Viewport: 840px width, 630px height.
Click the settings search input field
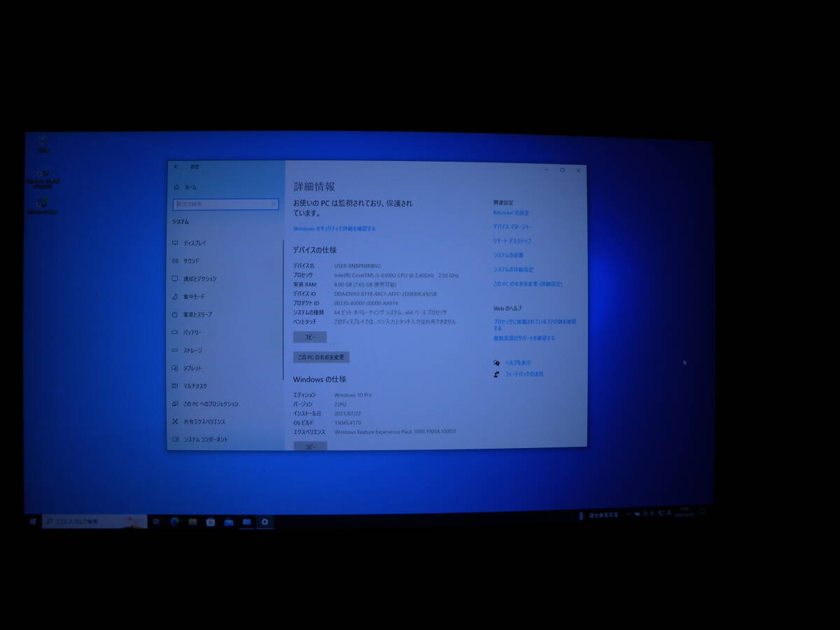point(225,204)
